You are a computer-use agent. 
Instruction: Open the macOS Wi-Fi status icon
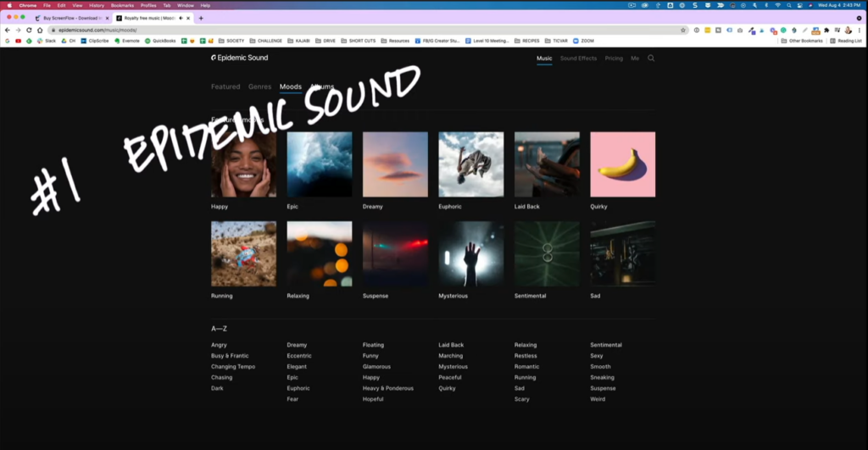(x=778, y=5)
